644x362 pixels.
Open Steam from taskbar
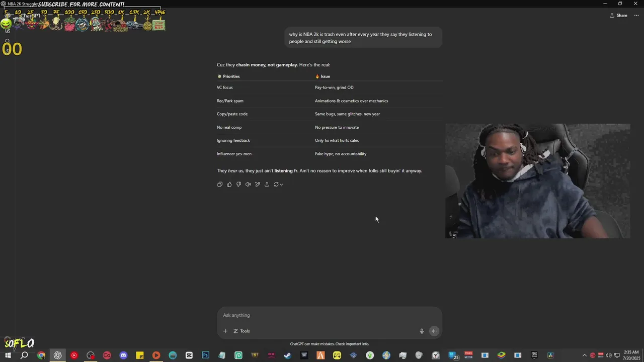[287, 355]
